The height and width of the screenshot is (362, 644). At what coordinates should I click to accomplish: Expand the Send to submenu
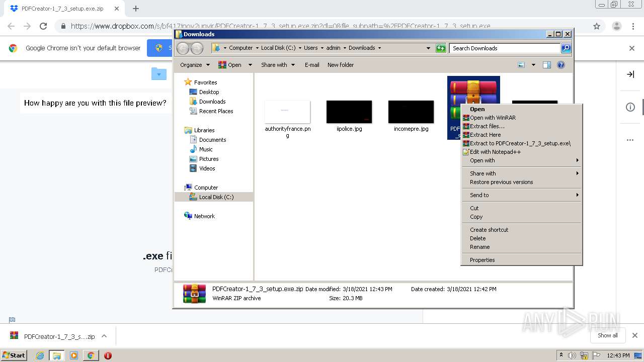point(521,195)
